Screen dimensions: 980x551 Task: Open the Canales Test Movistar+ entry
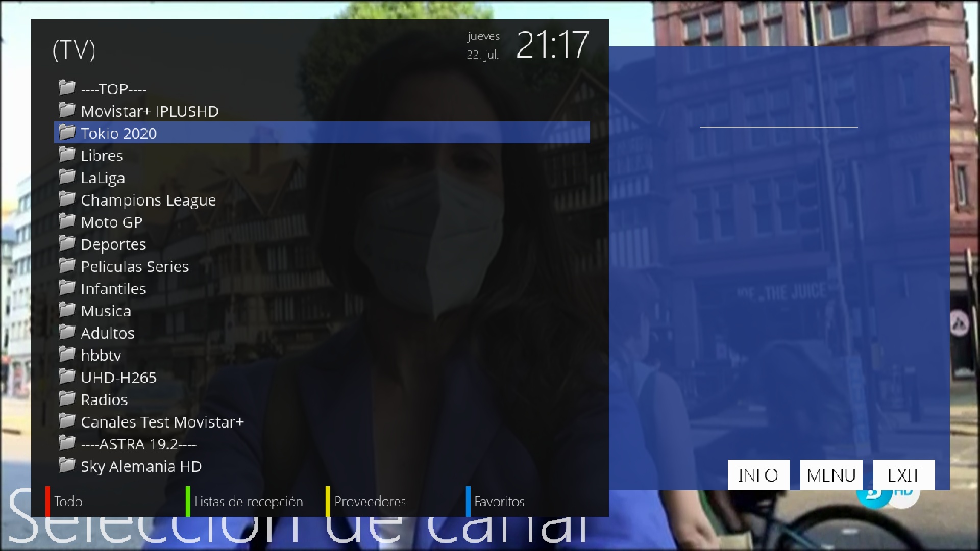[162, 422]
